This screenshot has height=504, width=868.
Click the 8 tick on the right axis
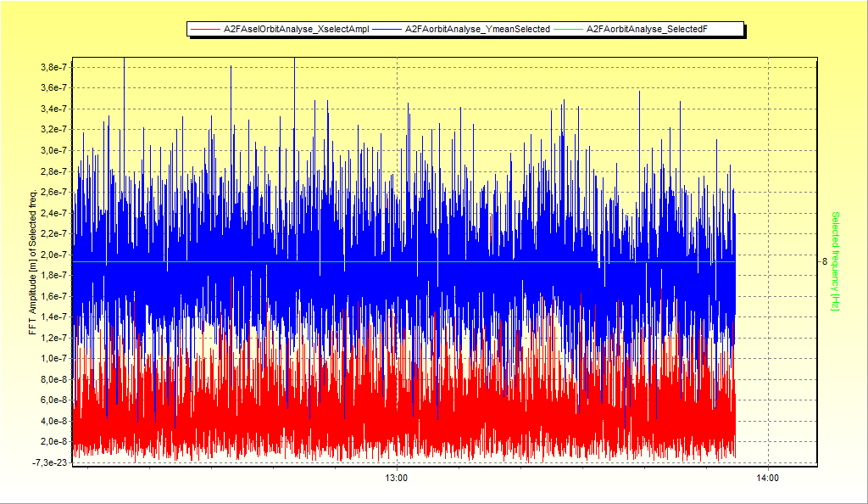(x=824, y=262)
